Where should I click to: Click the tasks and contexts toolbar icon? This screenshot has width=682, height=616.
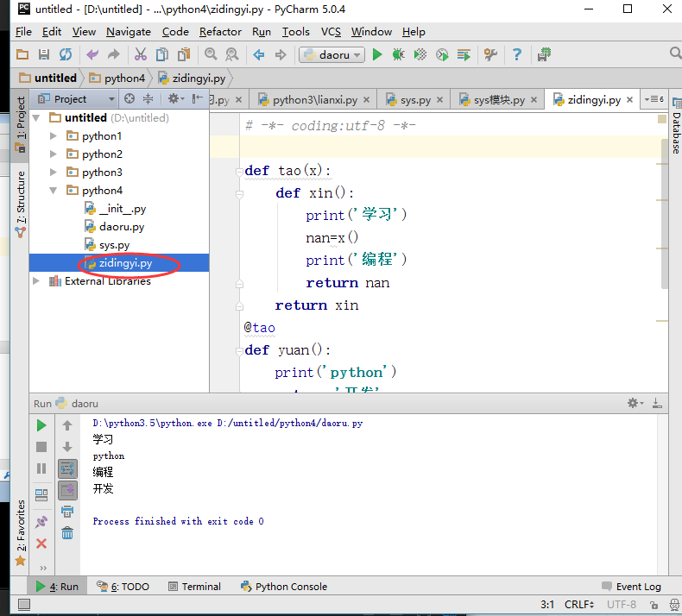point(544,54)
